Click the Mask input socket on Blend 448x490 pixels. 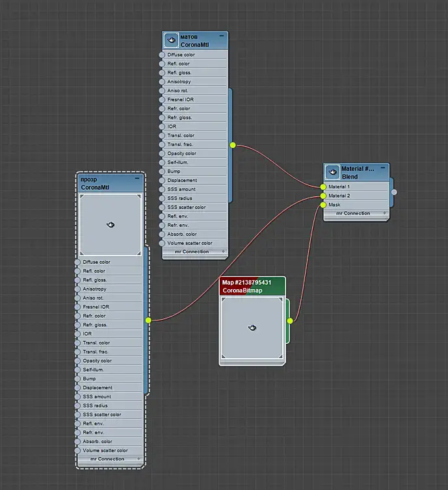click(x=323, y=205)
